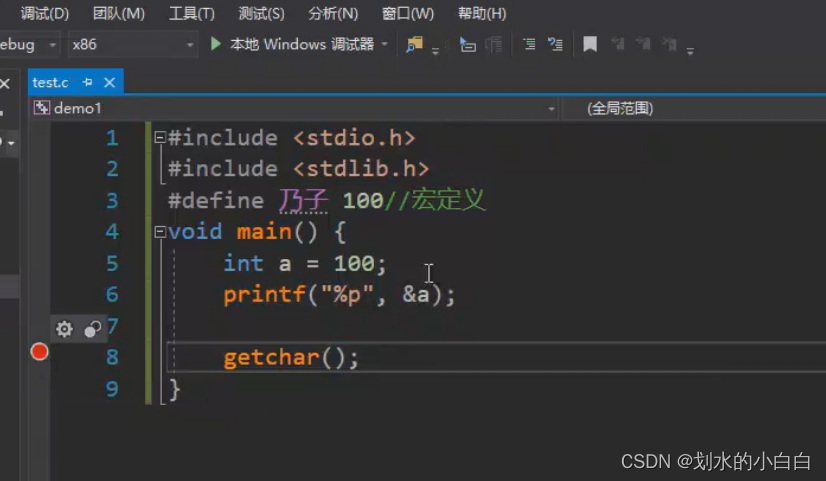Toggle the red breakpoint on line 8
The width and height of the screenshot is (826, 481).
(x=40, y=351)
